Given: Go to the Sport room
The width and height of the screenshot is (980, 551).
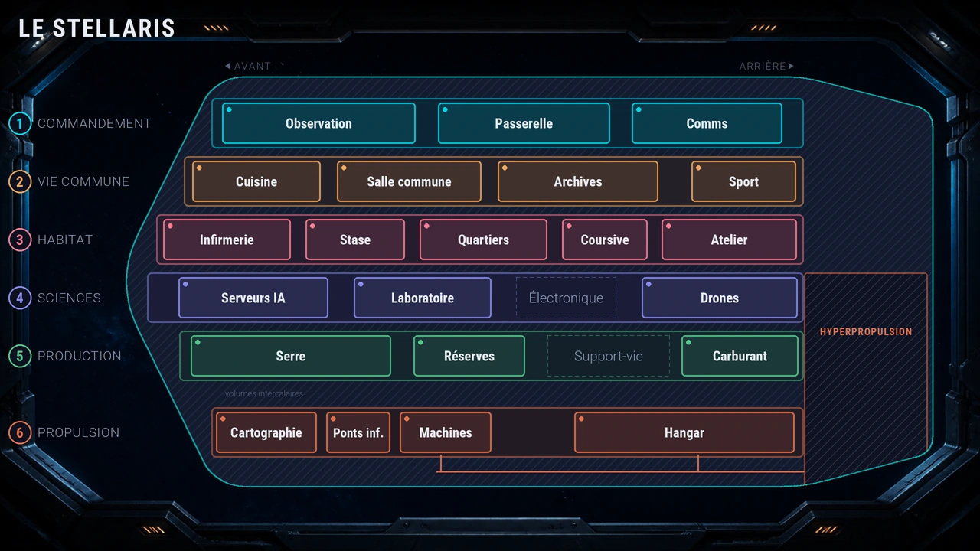Looking at the screenshot, I should click(743, 181).
